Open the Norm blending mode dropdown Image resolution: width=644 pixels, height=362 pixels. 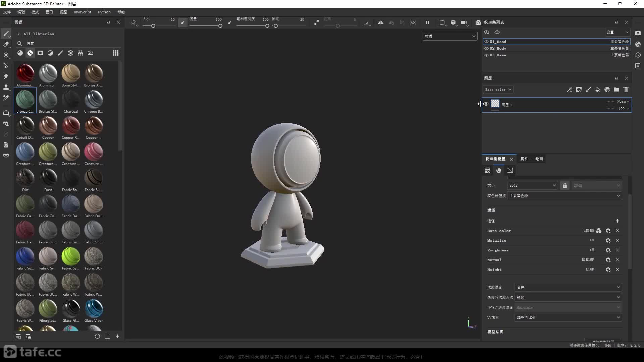click(x=623, y=102)
